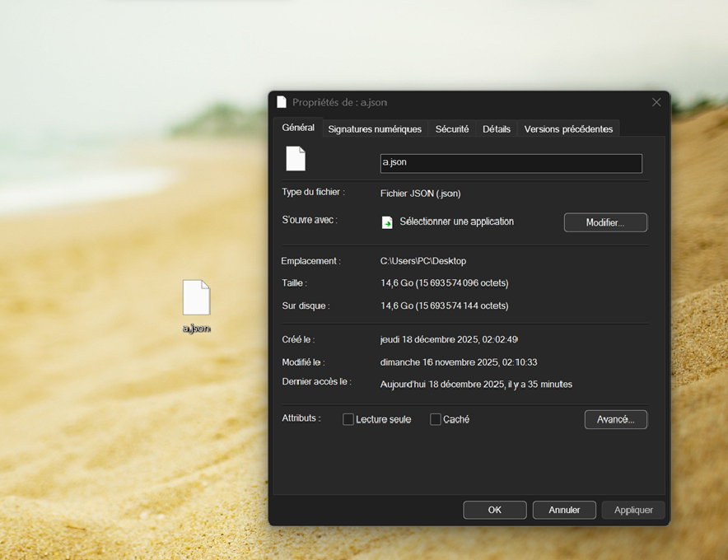
Task: Open the Signatures numériques tab
Action: [x=375, y=129]
